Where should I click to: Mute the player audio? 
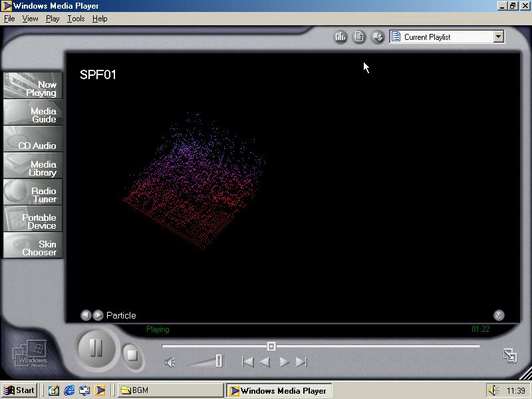[x=170, y=362]
